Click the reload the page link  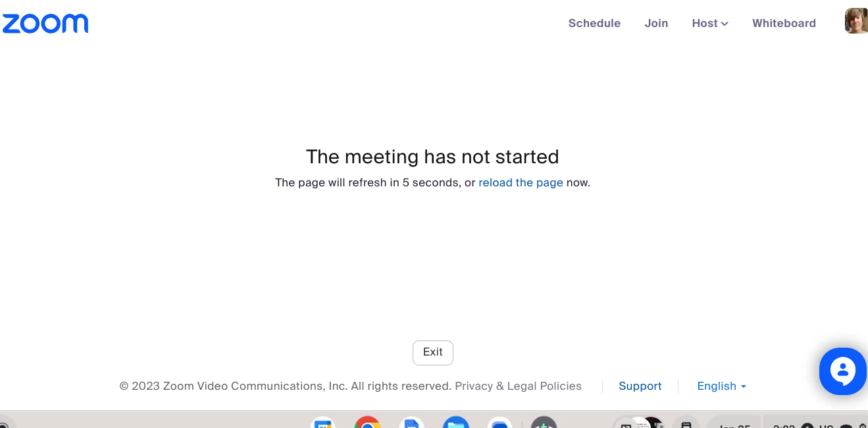point(521,182)
